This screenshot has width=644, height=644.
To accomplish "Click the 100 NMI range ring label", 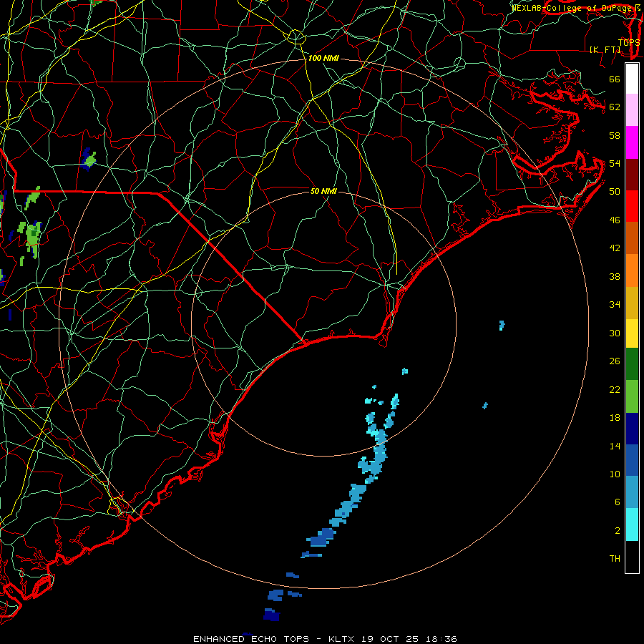I will 323,58.
